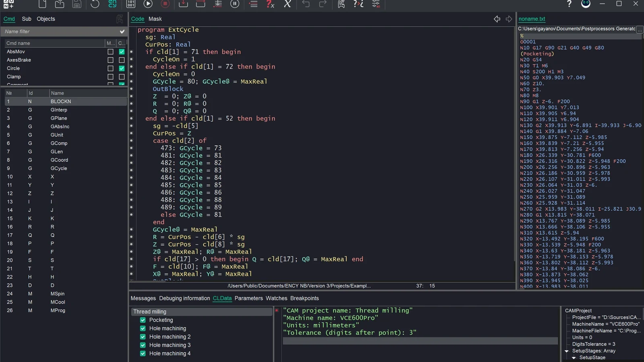Open the noname.txt output link

(x=532, y=19)
